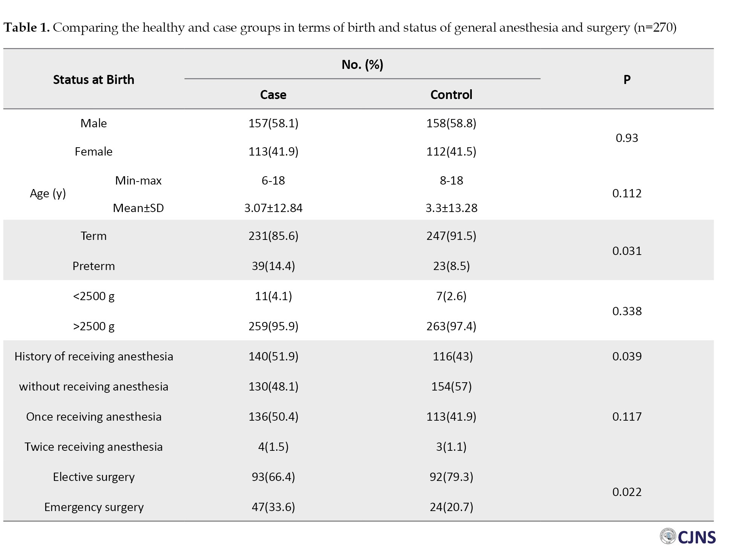Click the Mean±SD row label
The height and width of the screenshot is (560, 736).
click(x=138, y=208)
